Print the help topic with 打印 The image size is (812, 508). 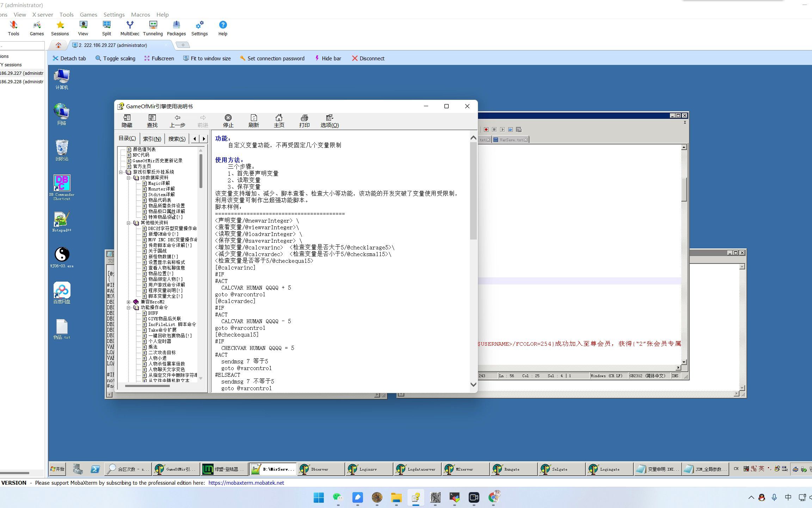[x=304, y=121]
